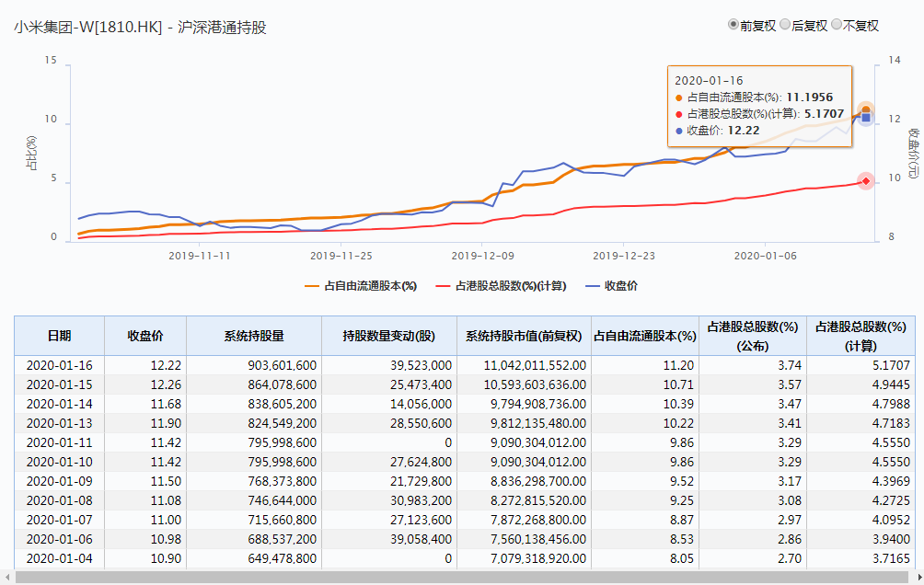
Task: Select the 2020-01-11 date cell
Action: 60,442
